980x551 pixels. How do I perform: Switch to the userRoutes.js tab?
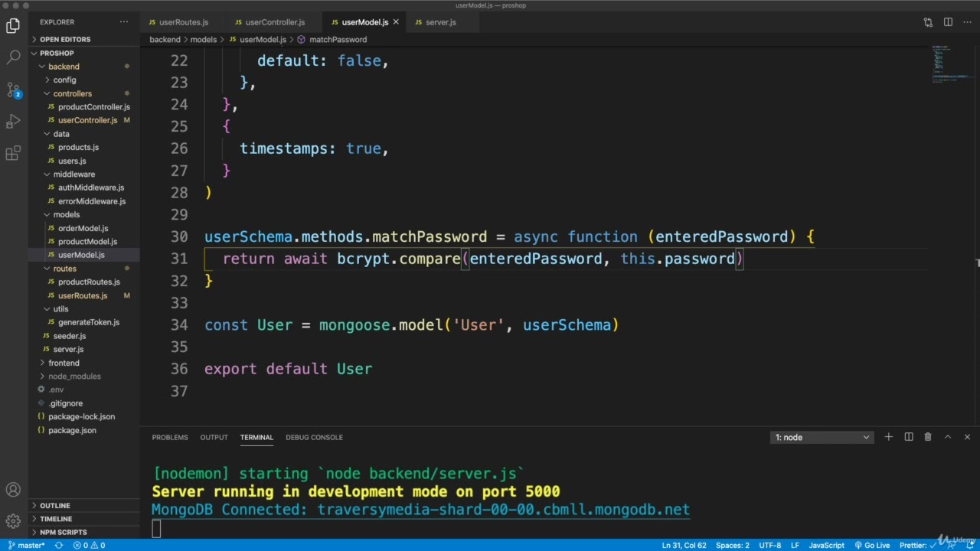183,22
